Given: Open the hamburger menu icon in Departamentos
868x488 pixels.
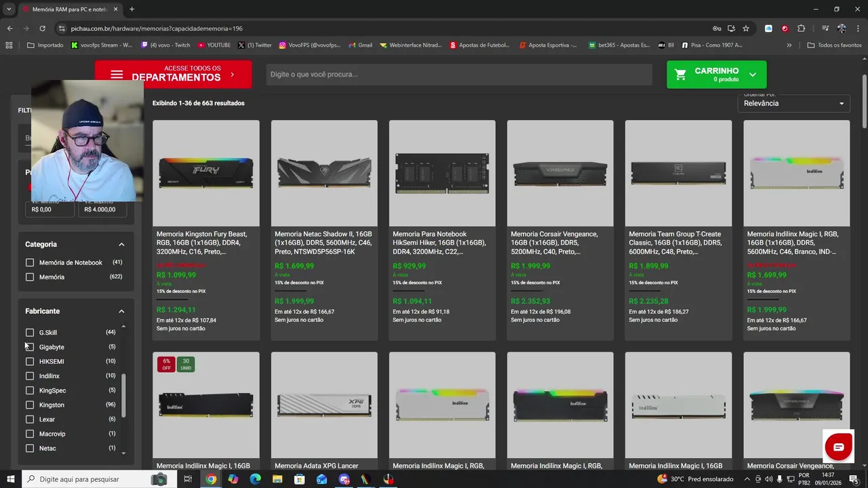Looking at the screenshot, I should 117,75.
